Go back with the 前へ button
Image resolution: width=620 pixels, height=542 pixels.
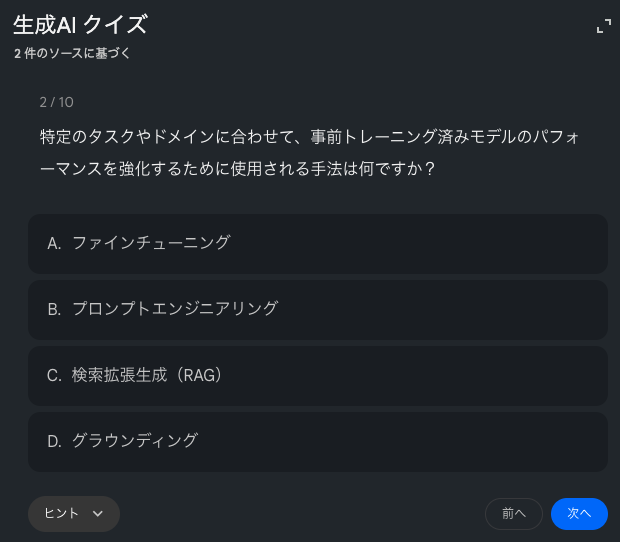point(514,513)
